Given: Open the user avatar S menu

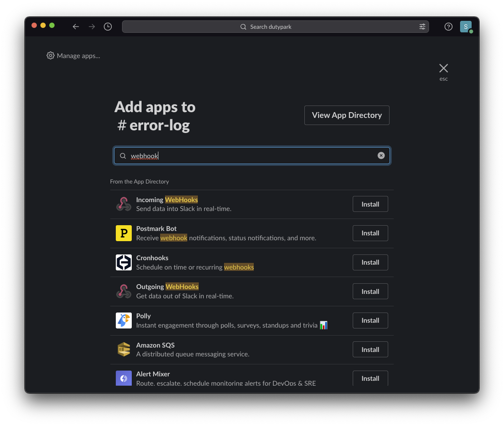Looking at the screenshot, I should tap(466, 27).
